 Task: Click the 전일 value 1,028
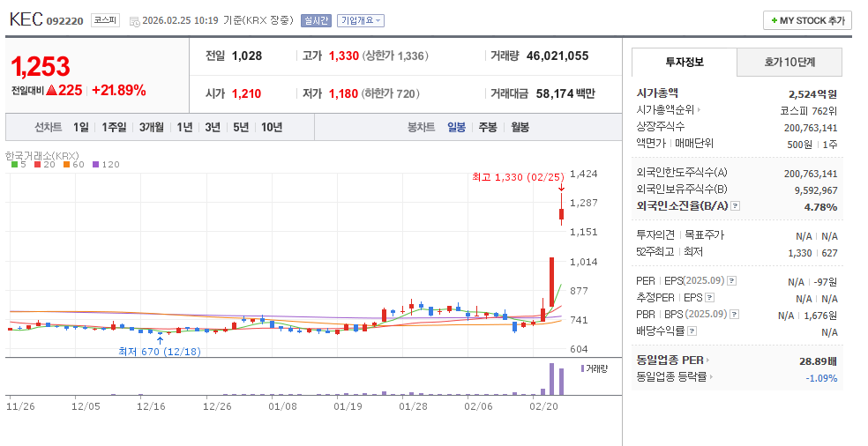(x=247, y=56)
